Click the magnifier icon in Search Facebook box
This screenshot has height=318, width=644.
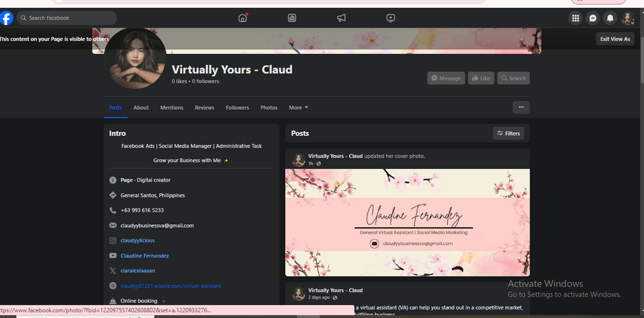click(24, 18)
